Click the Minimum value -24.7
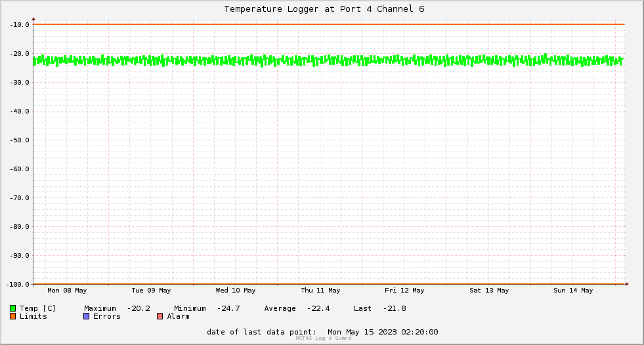 228,308
